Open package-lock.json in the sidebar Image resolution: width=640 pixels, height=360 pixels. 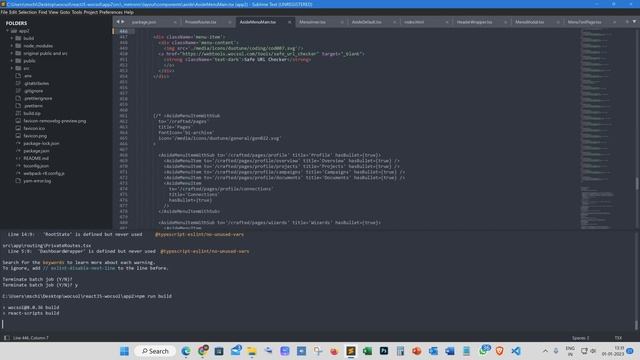41,143
